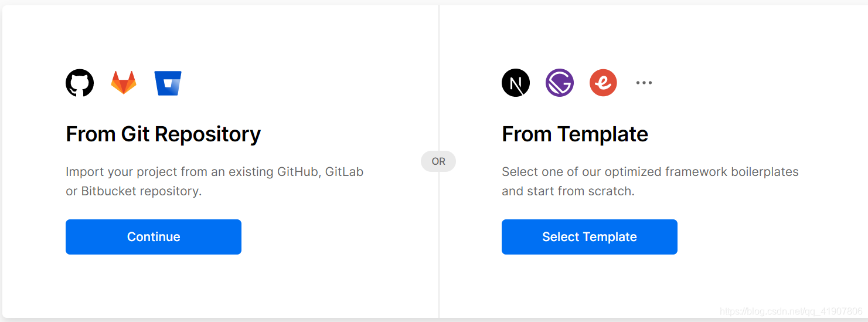868x322 pixels.
Task: Click the From Template heading
Action: 575,134
